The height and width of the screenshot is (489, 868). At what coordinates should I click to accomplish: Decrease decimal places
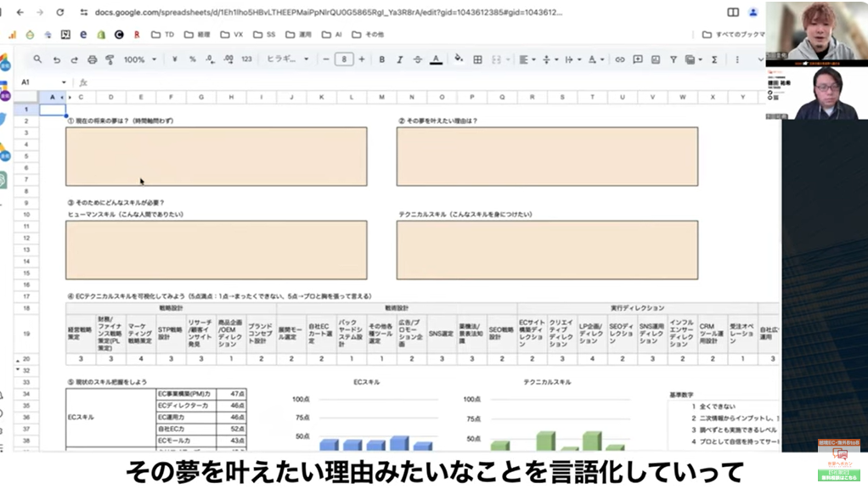[211, 59]
